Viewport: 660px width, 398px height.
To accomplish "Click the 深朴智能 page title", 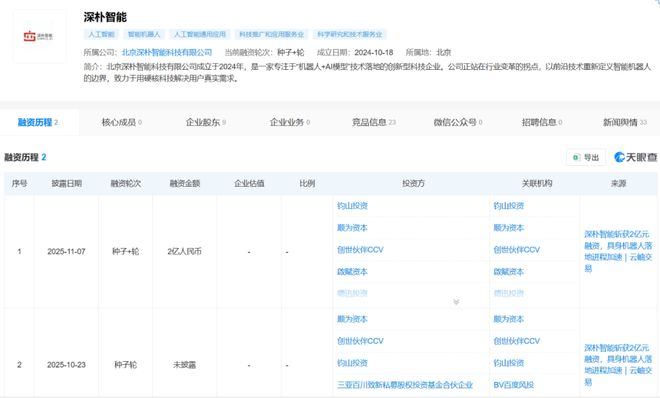I will point(105,17).
